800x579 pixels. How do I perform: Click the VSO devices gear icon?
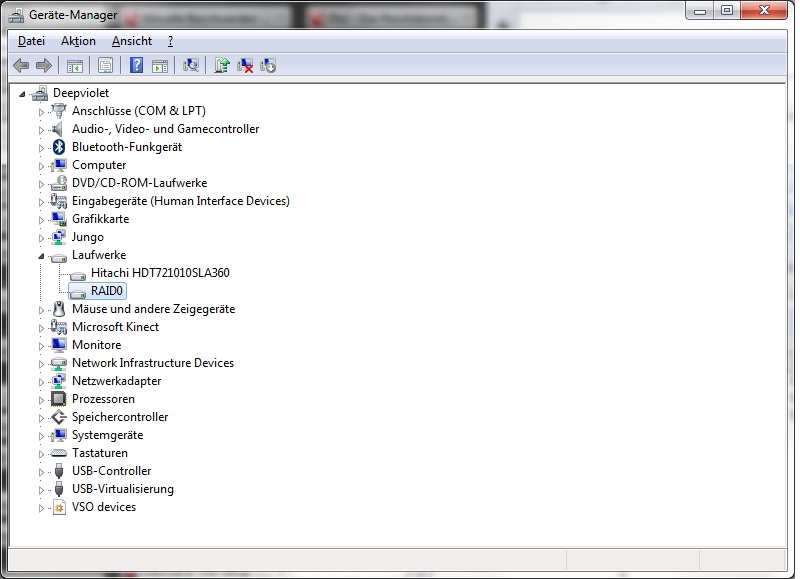coord(59,507)
